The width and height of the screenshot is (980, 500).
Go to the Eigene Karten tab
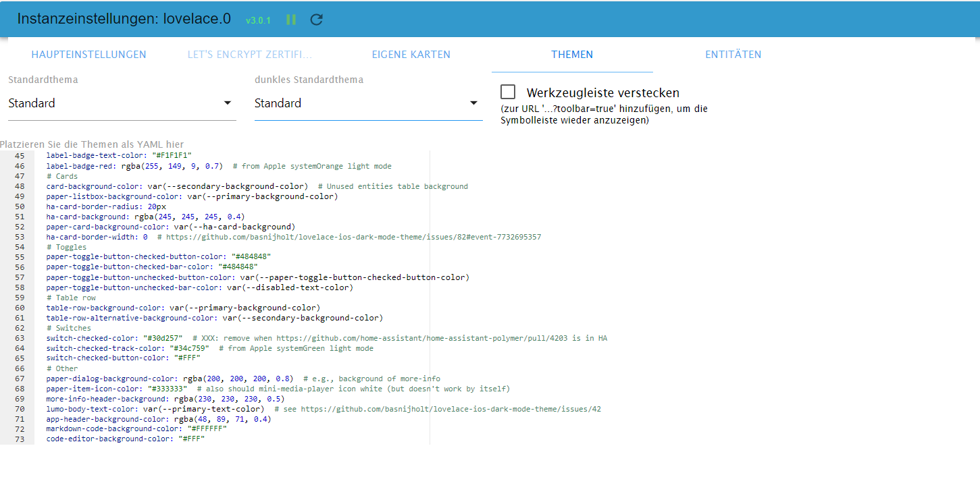[x=411, y=55]
